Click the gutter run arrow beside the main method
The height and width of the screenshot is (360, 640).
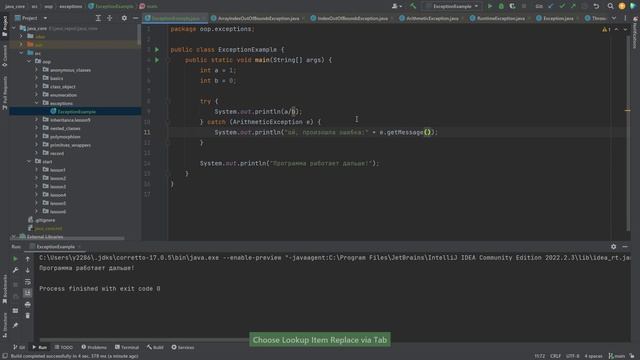click(x=157, y=60)
